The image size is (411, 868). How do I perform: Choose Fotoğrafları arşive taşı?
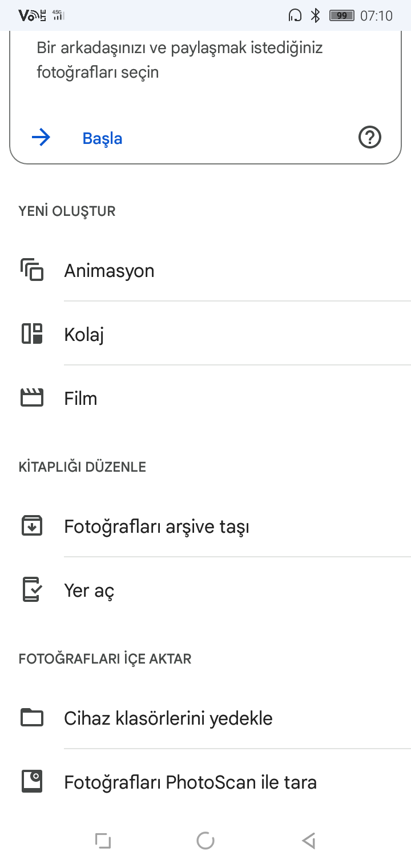[x=157, y=526]
